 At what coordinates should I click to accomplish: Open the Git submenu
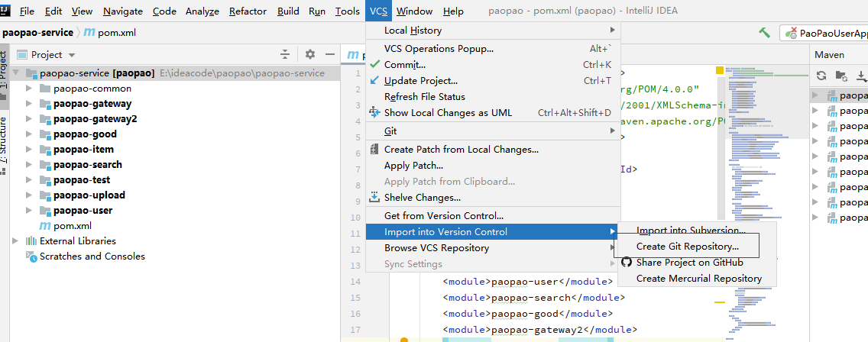pyautogui.click(x=494, y=131)
